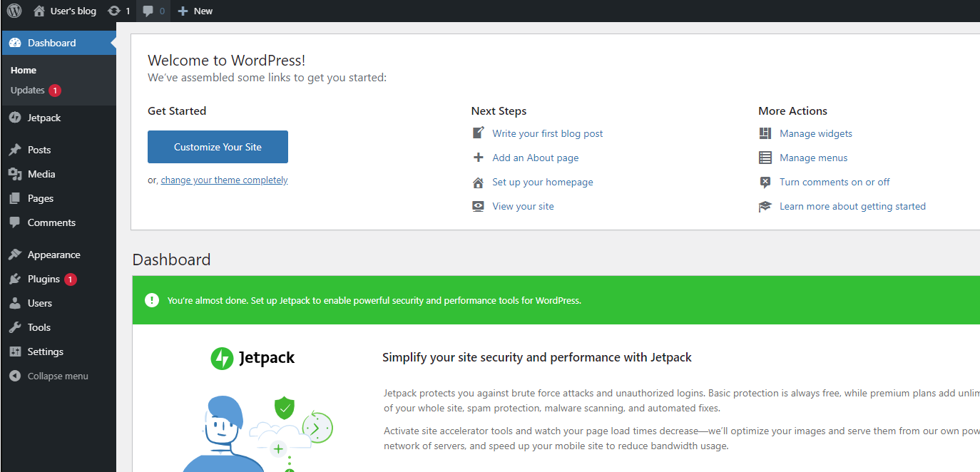Click the Collapse menu label

click(58, 376)
